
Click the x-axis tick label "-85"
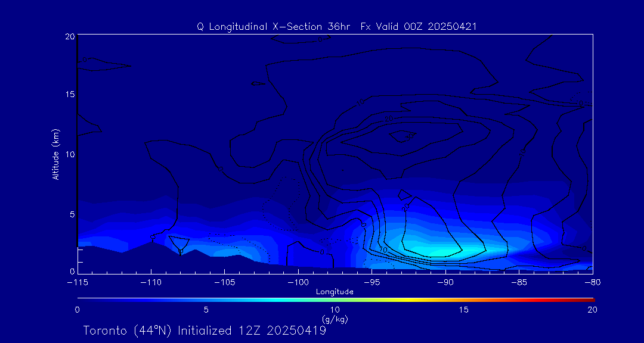coord(519,283)
